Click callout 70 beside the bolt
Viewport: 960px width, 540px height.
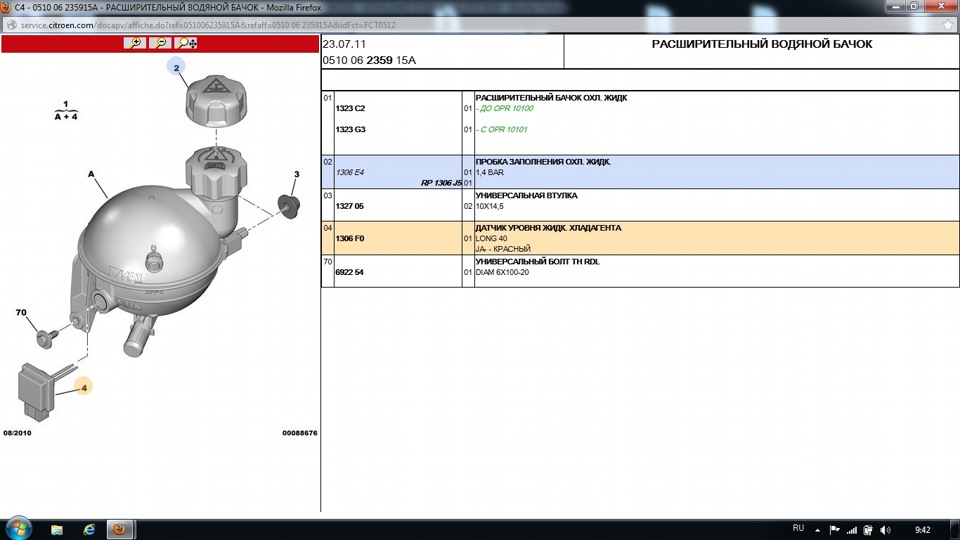21,312
